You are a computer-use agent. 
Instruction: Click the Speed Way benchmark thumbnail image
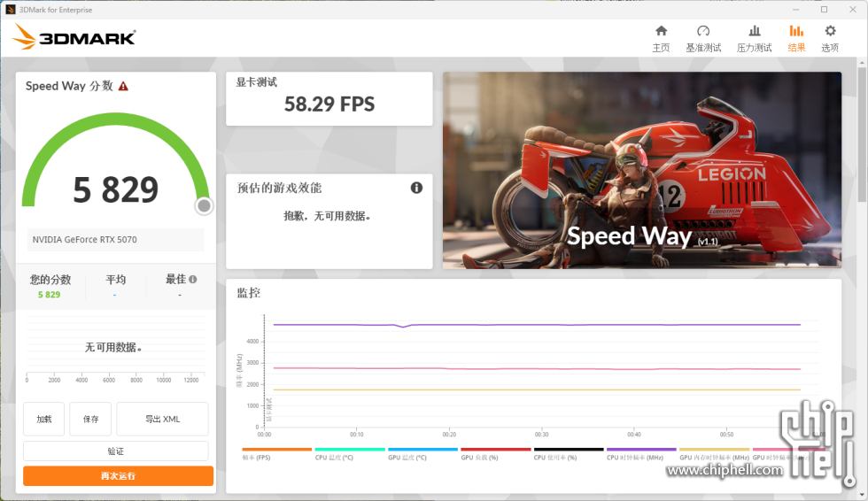pos(641,170)
